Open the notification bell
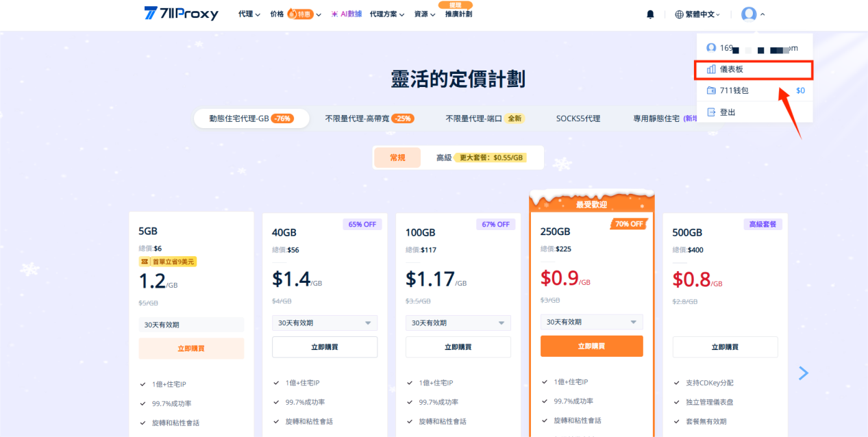The height and width of the screenshot is (437, 868). point(650,14)
